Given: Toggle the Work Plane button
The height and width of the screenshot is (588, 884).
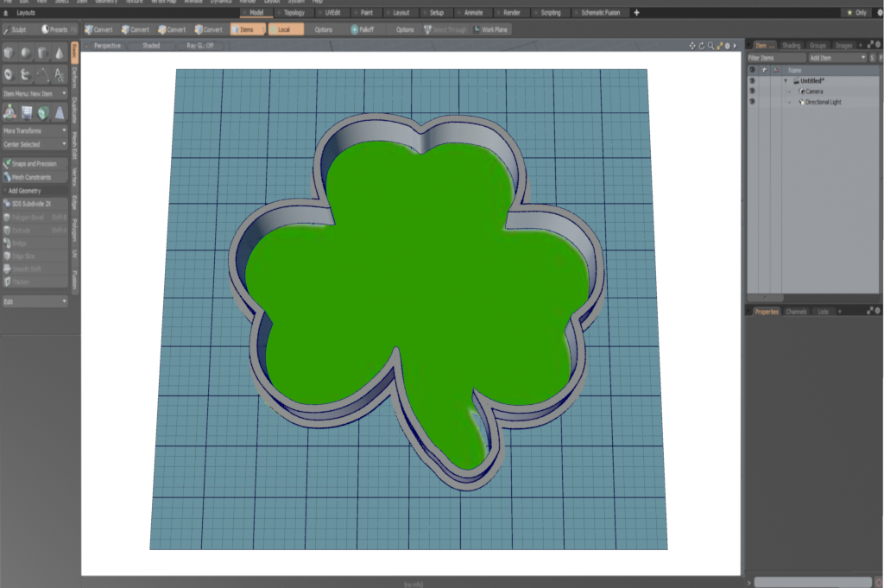Looking at the screenshot, I should click(x=491, y=29).
